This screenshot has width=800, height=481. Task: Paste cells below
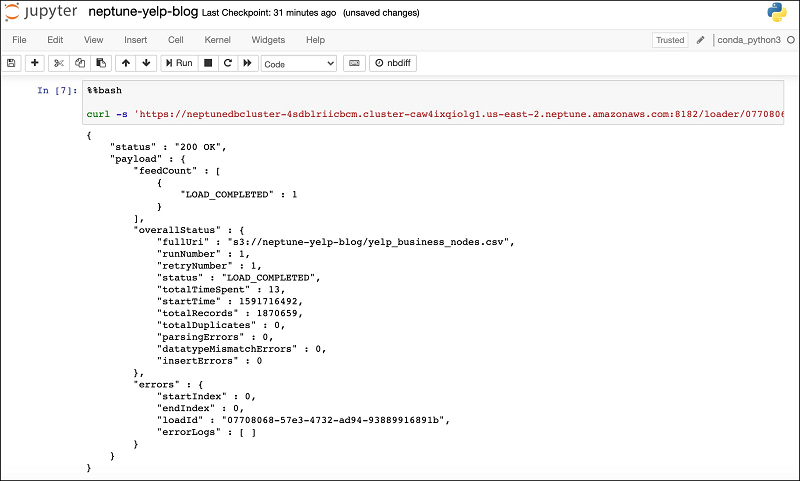click(x=101, y=63)
